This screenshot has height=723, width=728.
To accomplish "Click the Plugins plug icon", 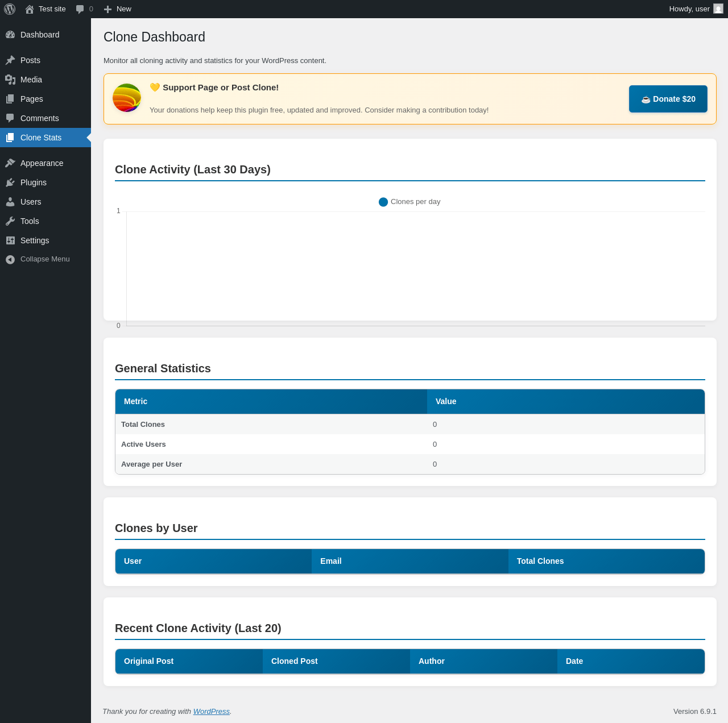I will click(10, 182).
